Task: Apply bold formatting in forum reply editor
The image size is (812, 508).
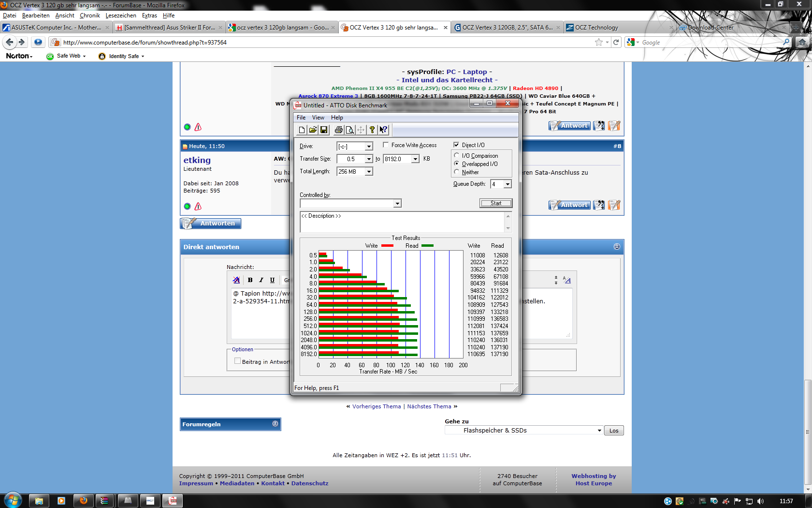Action: (250, 280)
